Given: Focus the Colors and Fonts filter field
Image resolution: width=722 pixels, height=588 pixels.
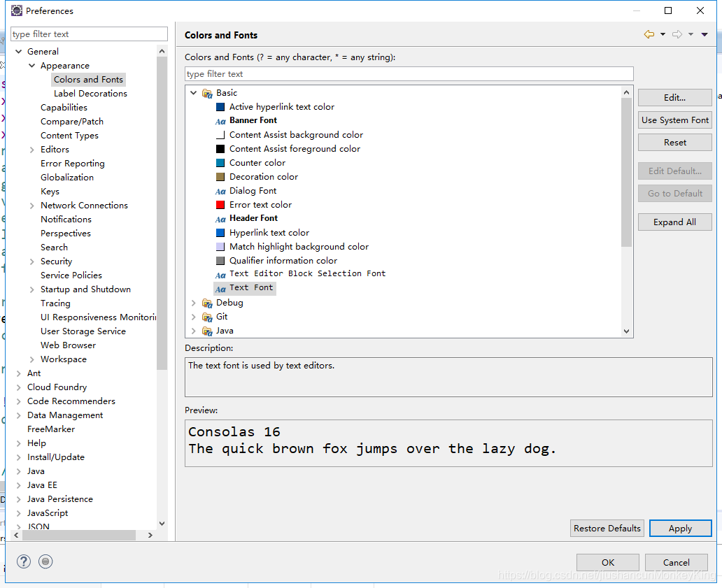Looking at the screenshot, I should pyautogui.click(x=409, y=74).
